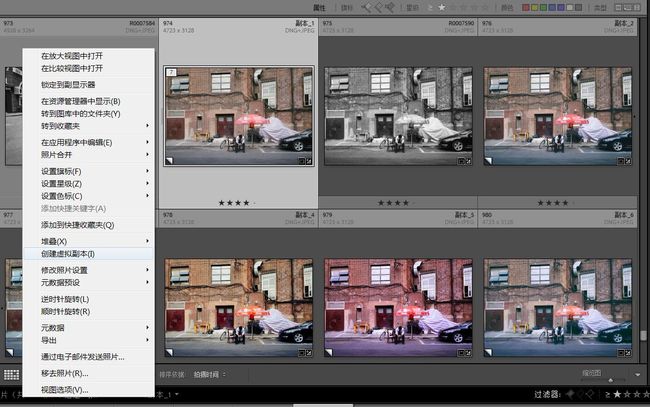Screen dimensions: 650x407
Task: Toggle yellow color label filter
Action: click(x=534, y=7)
